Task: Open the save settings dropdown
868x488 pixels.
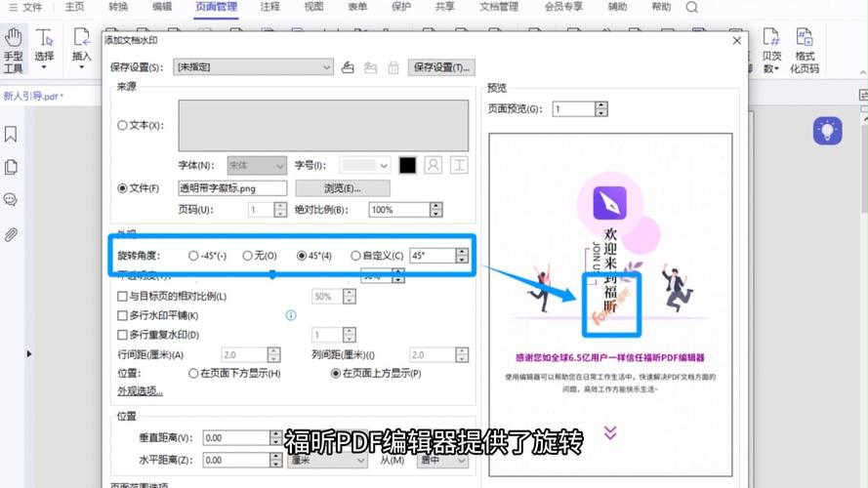Action: pyautogui.click(x=253, y=67)
